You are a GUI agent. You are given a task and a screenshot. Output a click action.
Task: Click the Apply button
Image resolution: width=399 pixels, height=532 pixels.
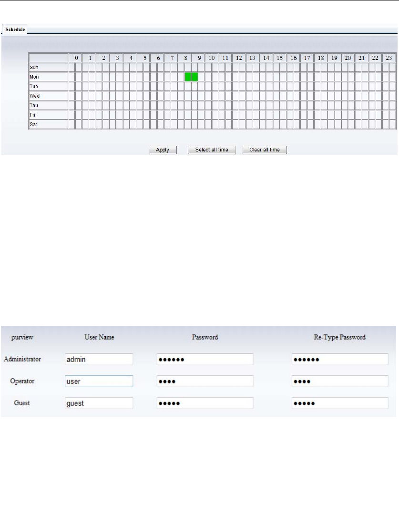(x=163, y=150)
